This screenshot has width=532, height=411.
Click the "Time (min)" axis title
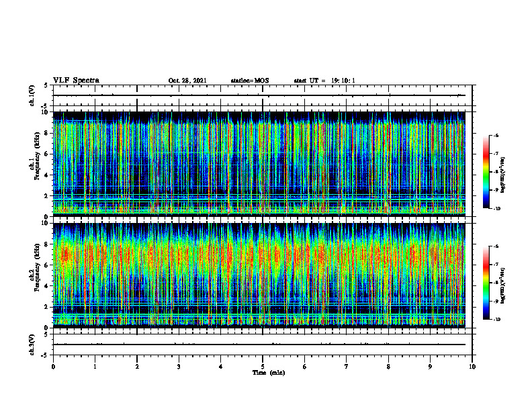point(269,373)
